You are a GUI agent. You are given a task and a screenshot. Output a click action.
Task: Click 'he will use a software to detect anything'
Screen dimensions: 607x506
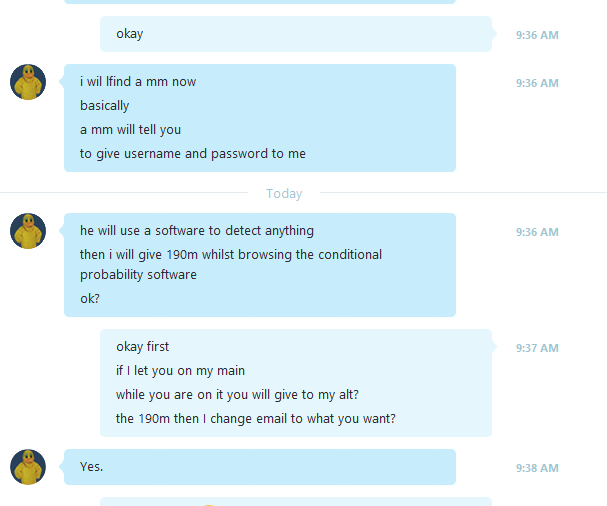pos(197,231)
